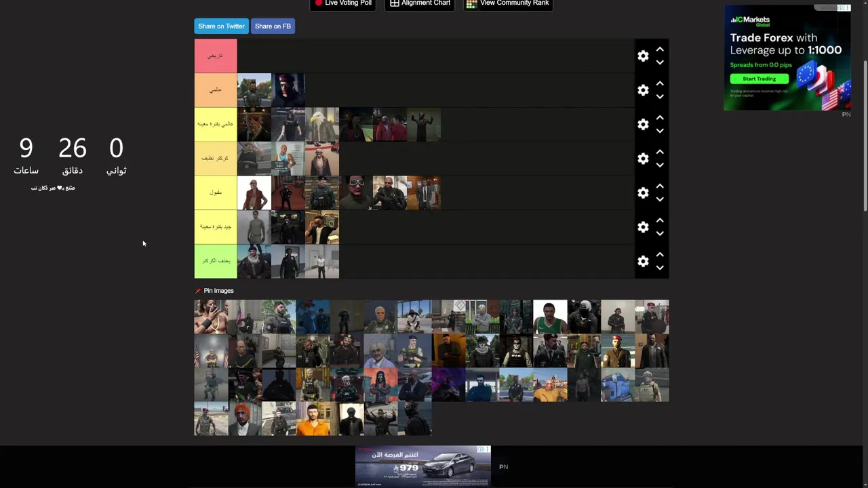Move جيد بفترة معينة tier down
868x488 pixels.
pyautogui.click(x=660, y=233)
